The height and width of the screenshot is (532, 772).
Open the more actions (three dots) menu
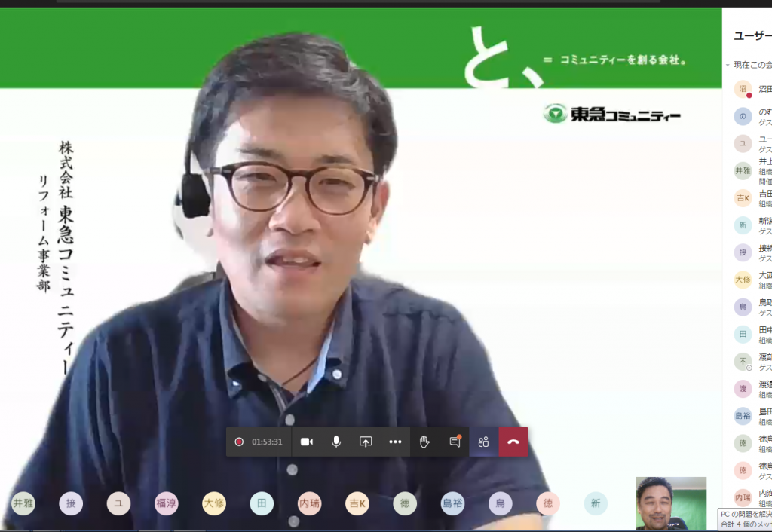point(395,442)
